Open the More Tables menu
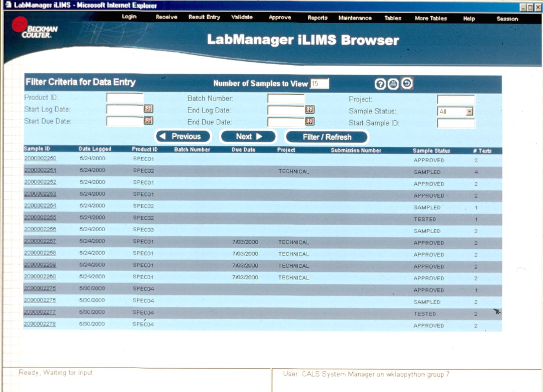The width and height of the screenshot is (543, 392). point(431,18)
